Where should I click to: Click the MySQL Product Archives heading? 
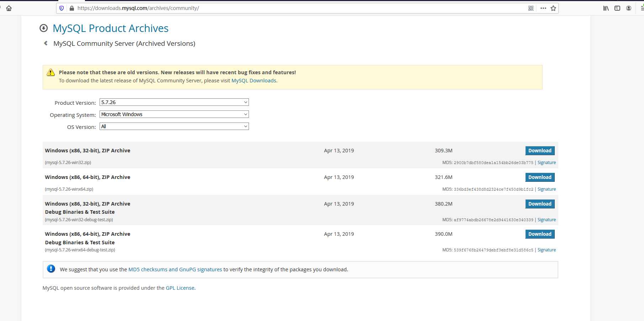(111, 28)
